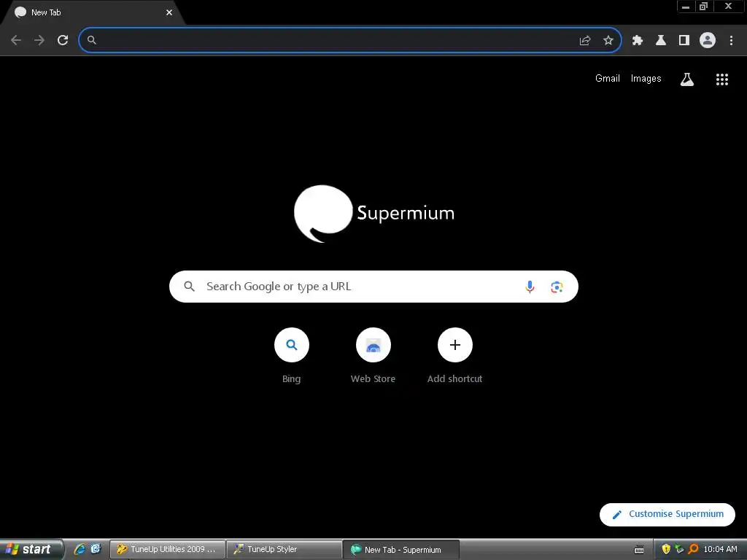This screenshot has height=560, width=747.
Task: Focus the address bar field
Action: click(350, 40)
